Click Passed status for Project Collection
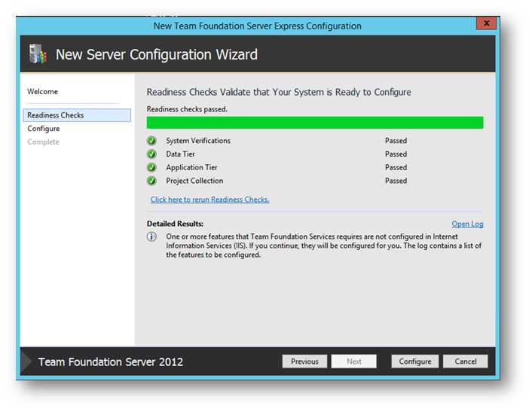Image resolution: width=532 pixels, height=412 pixels. tap(396, 181)
